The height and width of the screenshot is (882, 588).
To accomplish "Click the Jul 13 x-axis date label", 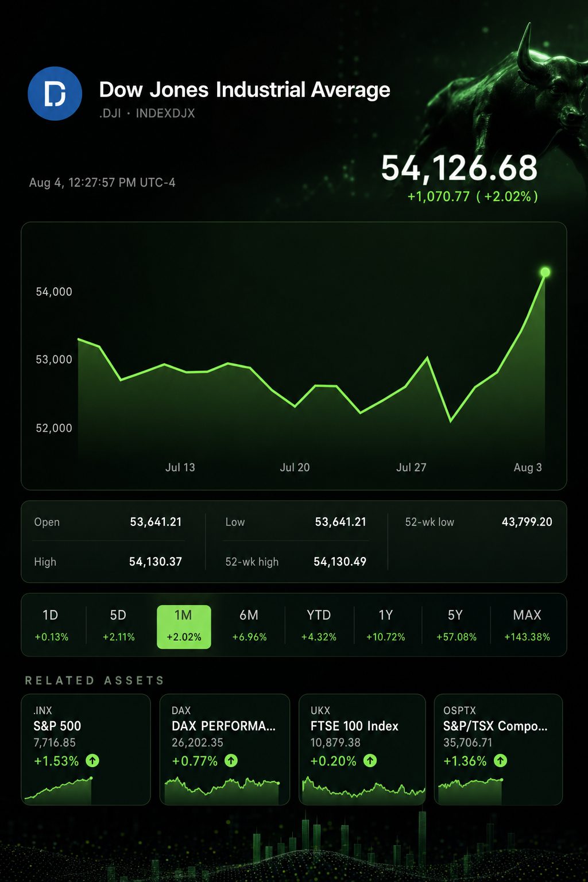I will pos(180,467).
